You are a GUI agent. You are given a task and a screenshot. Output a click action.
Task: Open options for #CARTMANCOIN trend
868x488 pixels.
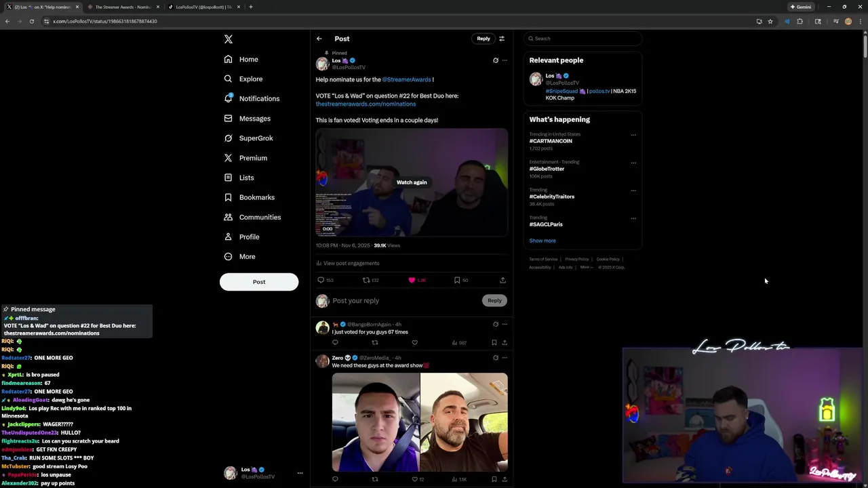633,135
